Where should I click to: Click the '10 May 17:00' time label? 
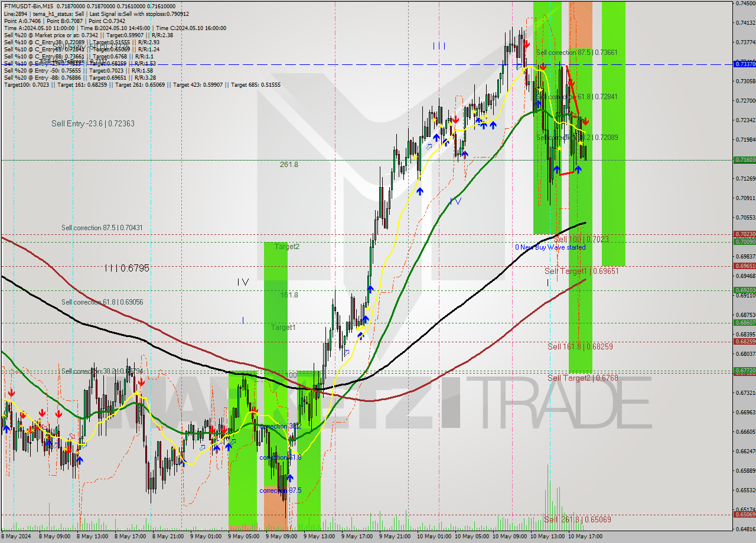[585, 537]
